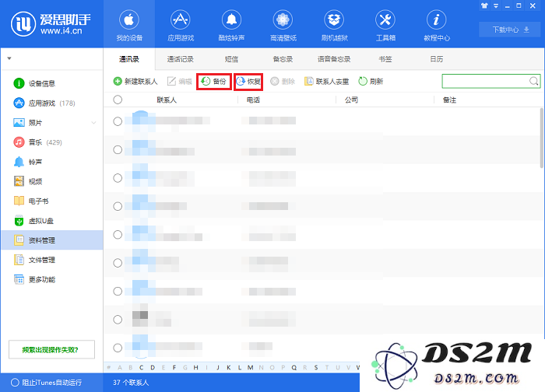Switch to the 通话记录 tab

[180, 59]
